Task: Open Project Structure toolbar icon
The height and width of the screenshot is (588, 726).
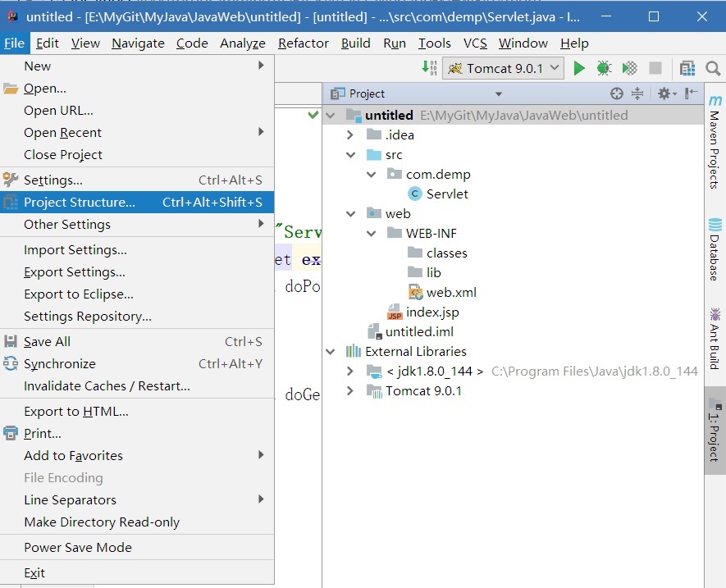Action: click(x=687, y=68)
